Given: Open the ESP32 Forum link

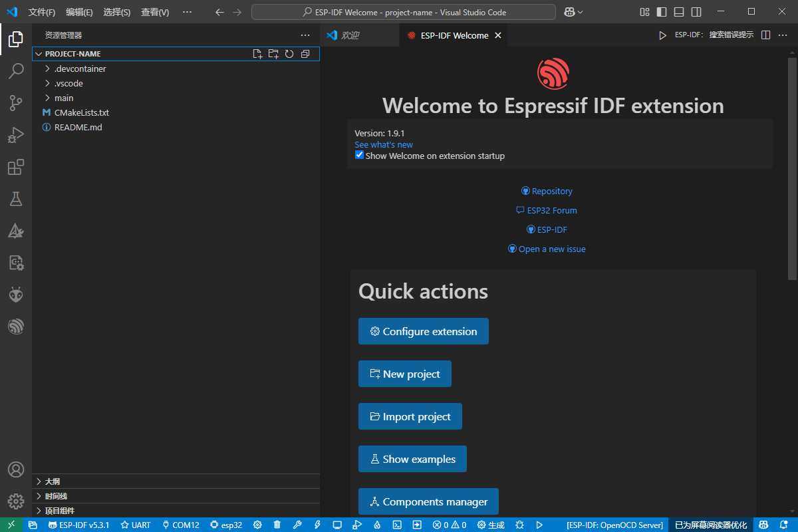Looking at the screenshot, I should click(x=547, y=210).
